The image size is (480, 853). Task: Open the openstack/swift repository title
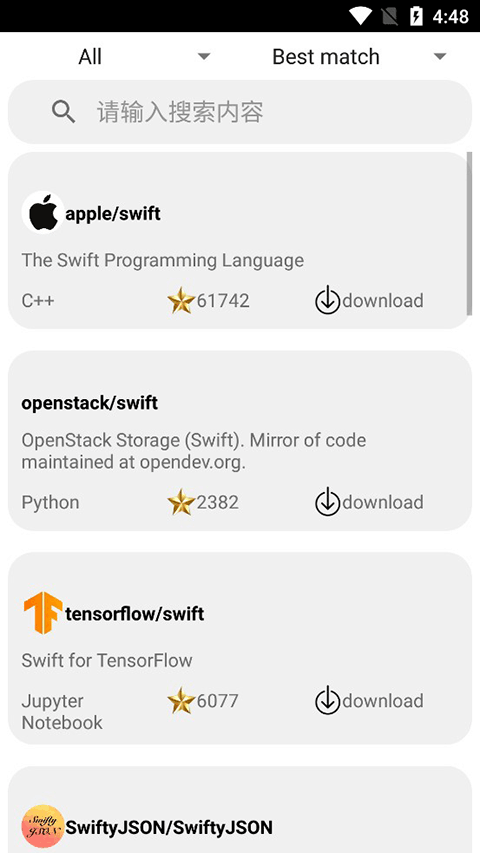tap(90, 403)
